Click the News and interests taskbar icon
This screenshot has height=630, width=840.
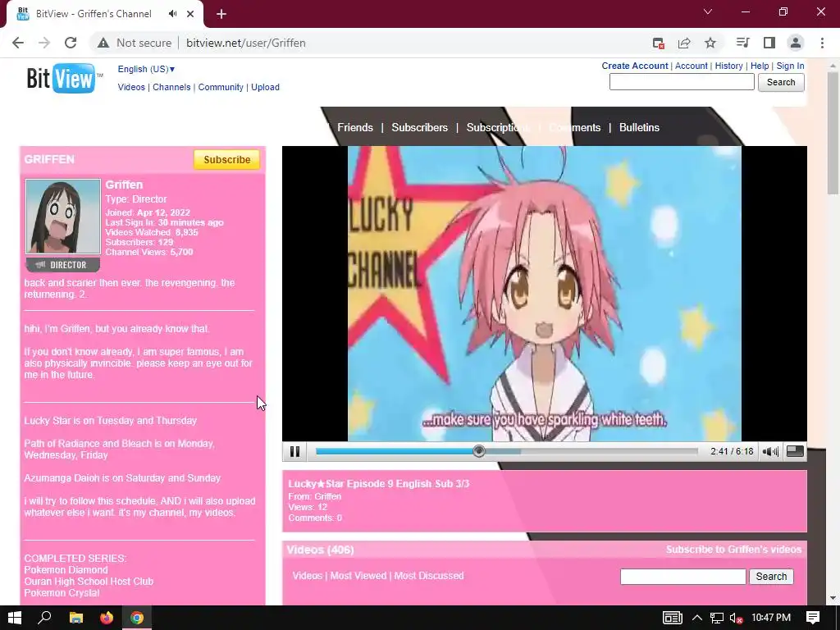pyautogui.click(x=672, y=618)
